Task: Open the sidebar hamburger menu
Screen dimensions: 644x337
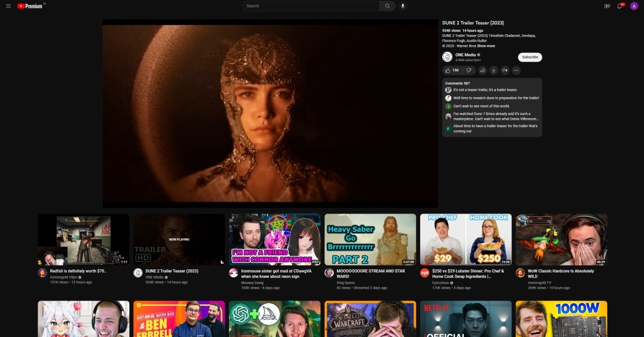Action: tap(8, 6)
